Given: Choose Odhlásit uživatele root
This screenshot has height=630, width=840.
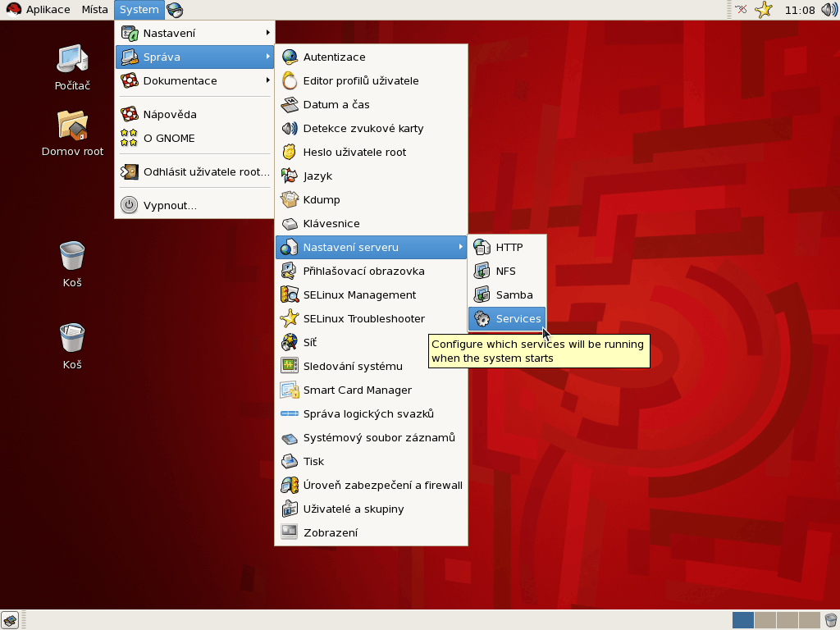Looking at the screenshot, I should (194, 172).
